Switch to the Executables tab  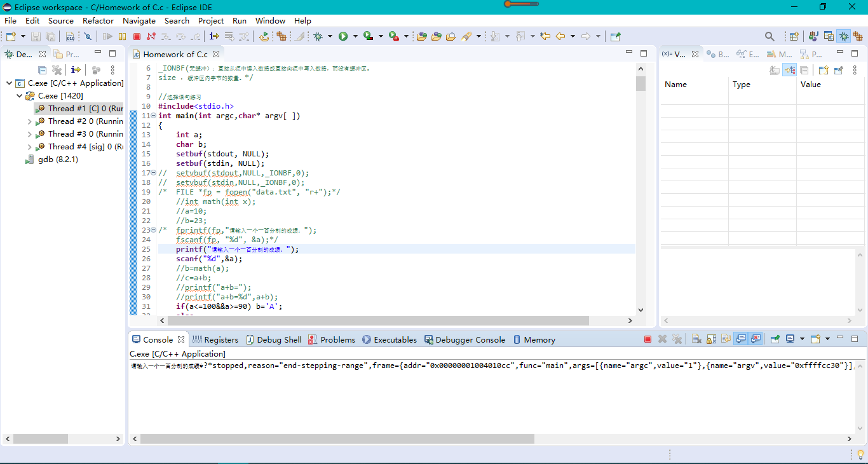(x=389, y=339)
